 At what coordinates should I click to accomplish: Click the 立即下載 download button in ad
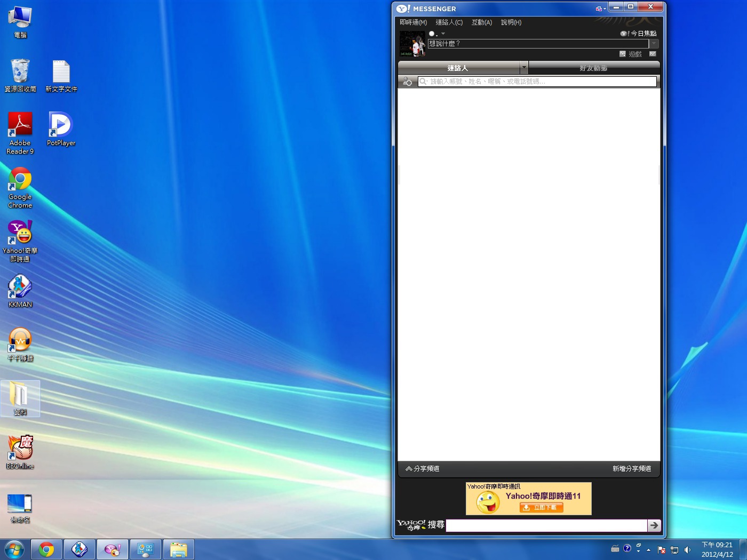tap(541, 508)
